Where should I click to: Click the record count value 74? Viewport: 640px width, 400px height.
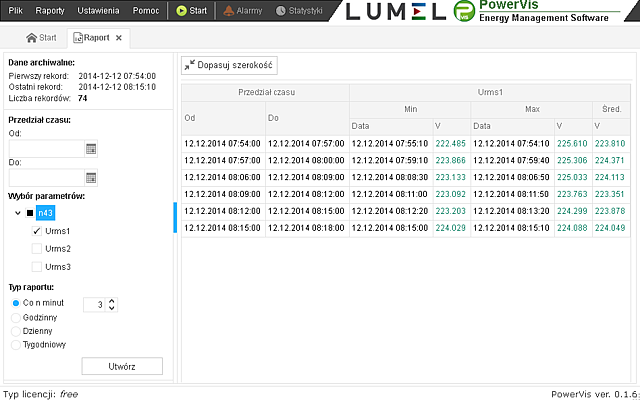pos(82,98)
